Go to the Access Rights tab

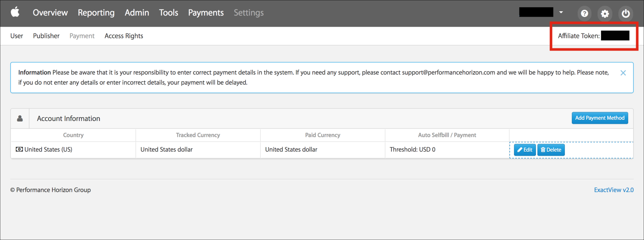click(x=124, y=36)
